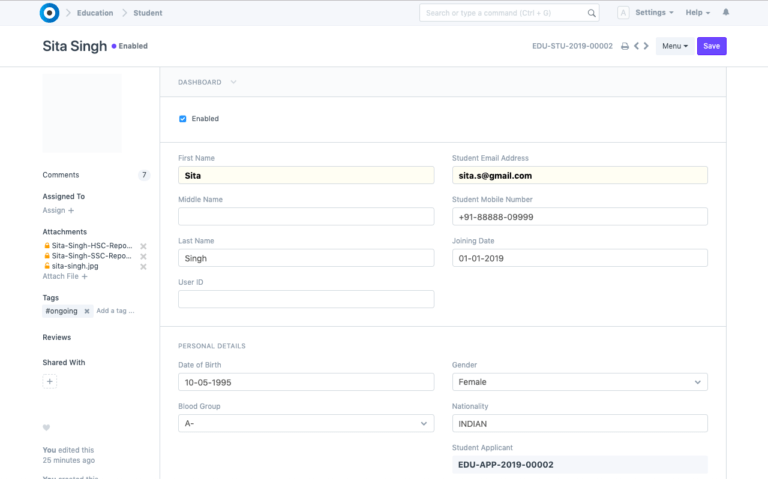Uncheck the Enabled checkbox
This screenshot has width=768, height=479.
point(182,119)
